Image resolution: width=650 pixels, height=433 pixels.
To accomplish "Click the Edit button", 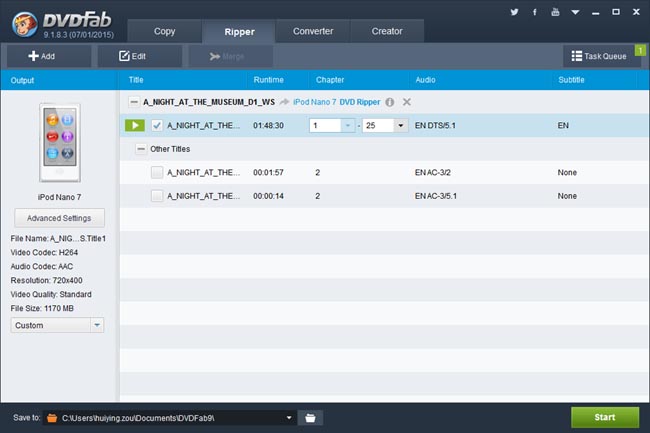I will point(140,56).
